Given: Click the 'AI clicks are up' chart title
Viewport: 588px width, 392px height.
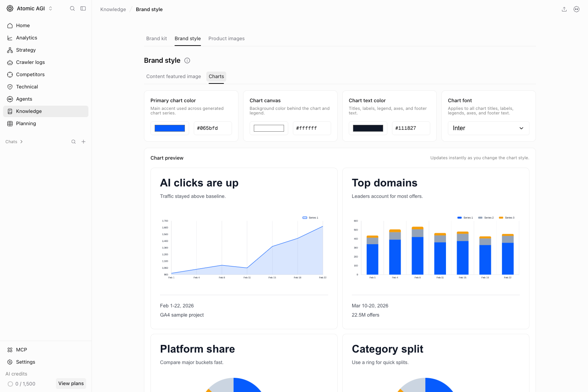Looking at the screenshot, I should point(199,183).
